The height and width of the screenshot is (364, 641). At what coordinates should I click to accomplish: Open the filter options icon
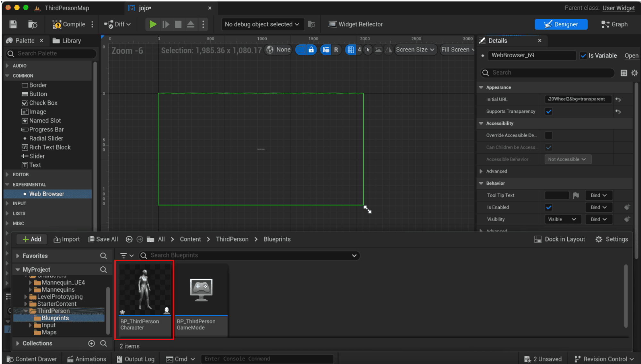click(x=127, y=256)
